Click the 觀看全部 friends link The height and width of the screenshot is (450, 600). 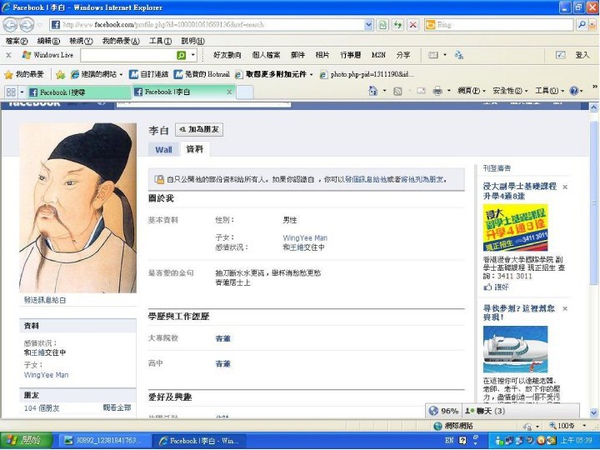point(117,408)
